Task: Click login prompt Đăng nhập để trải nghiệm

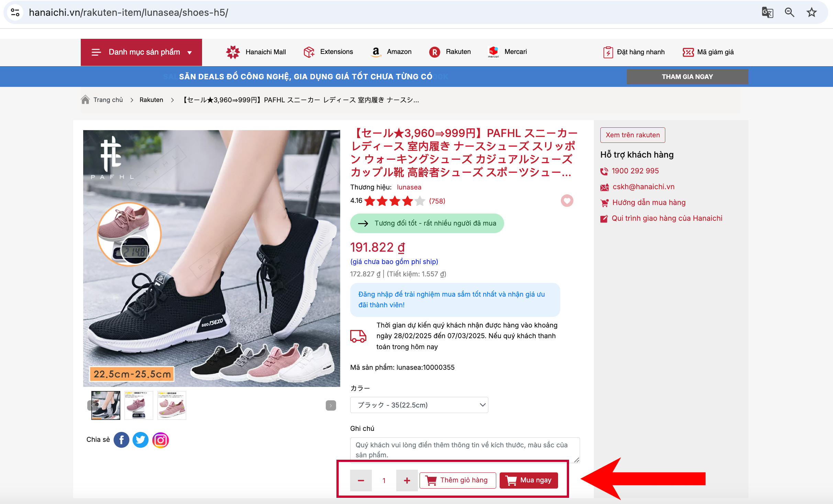Action: [455, 300]
